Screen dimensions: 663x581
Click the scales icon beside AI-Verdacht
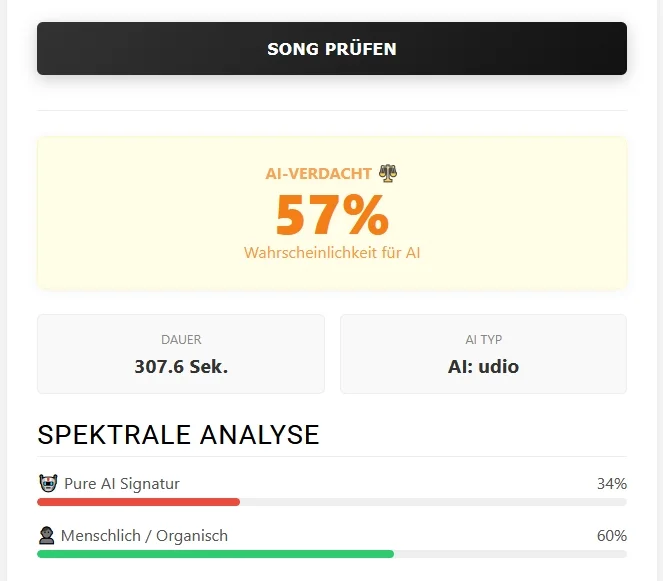pos(387,173)
